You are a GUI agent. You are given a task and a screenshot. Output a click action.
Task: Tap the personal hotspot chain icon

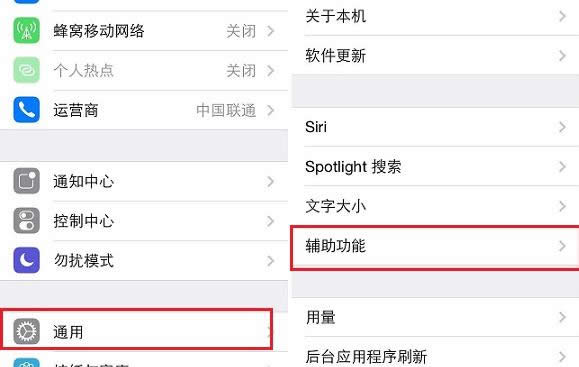[27, 70]
